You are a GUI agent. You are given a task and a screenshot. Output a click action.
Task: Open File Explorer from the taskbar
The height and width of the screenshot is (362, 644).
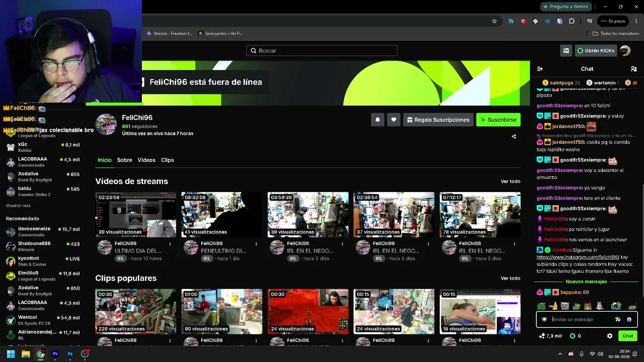(x=26, y=354)
